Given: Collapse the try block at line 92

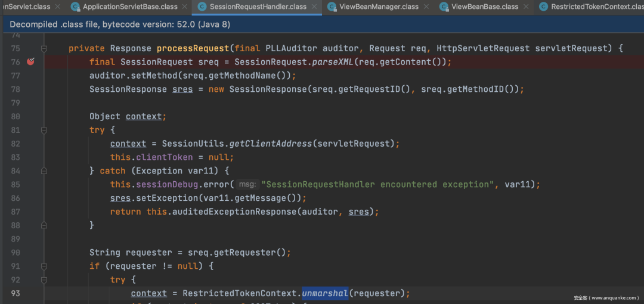Looking at the screenshot, I should (44, 280).
